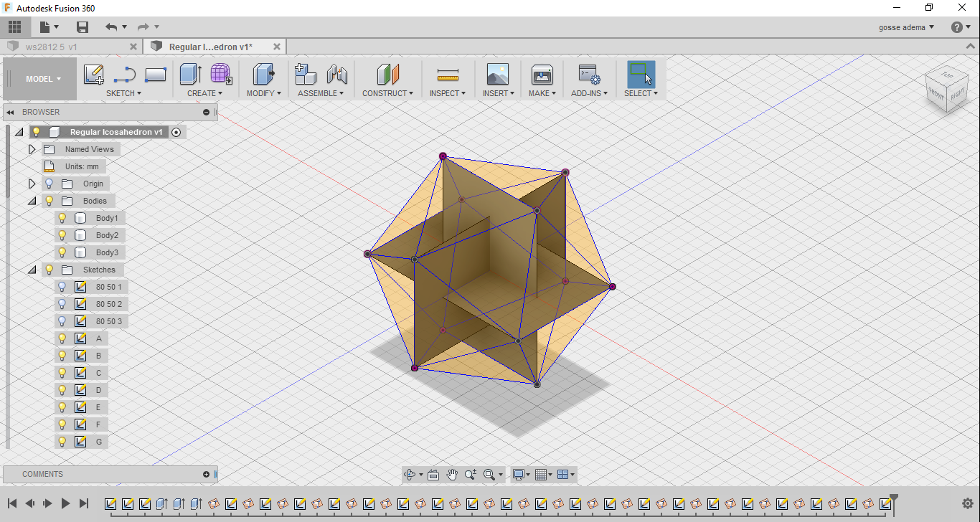Viewport: 980px width, 522px height.
Task: Open the Grid and Snaps dropdown
Action: [x=543, y=475]
